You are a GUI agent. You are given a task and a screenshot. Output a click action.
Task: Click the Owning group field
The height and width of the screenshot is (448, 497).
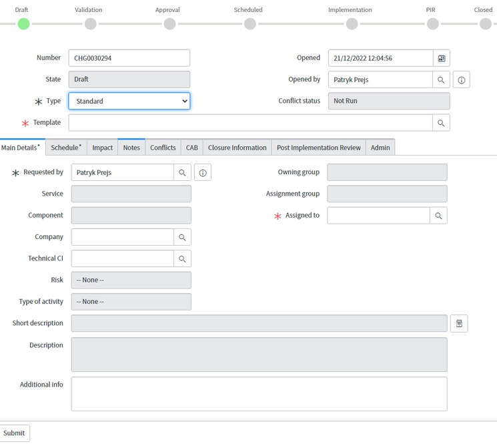pyautogui.click(x=388, y=172)
